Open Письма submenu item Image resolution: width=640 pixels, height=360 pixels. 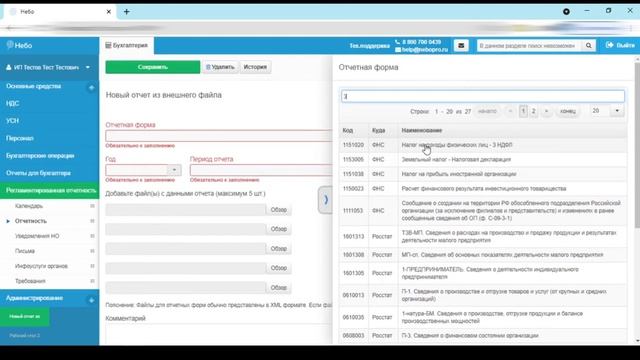[x=25, y=251]
